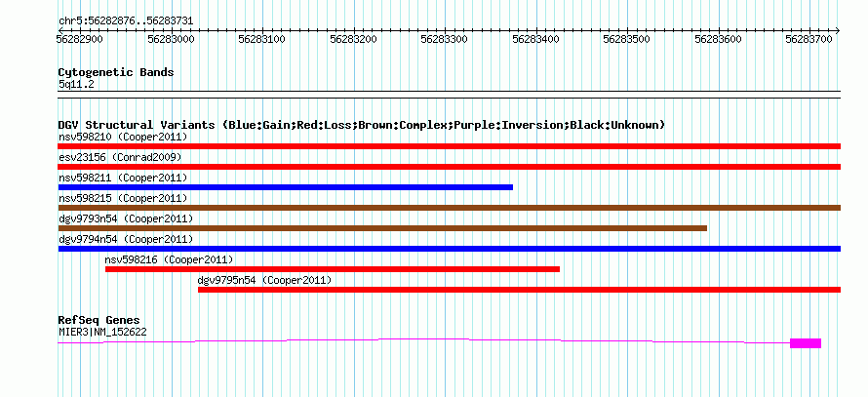Click ruler position 56283200
Image resolution: width=868 pixels, height=397 pixels.
coord(354,39)
